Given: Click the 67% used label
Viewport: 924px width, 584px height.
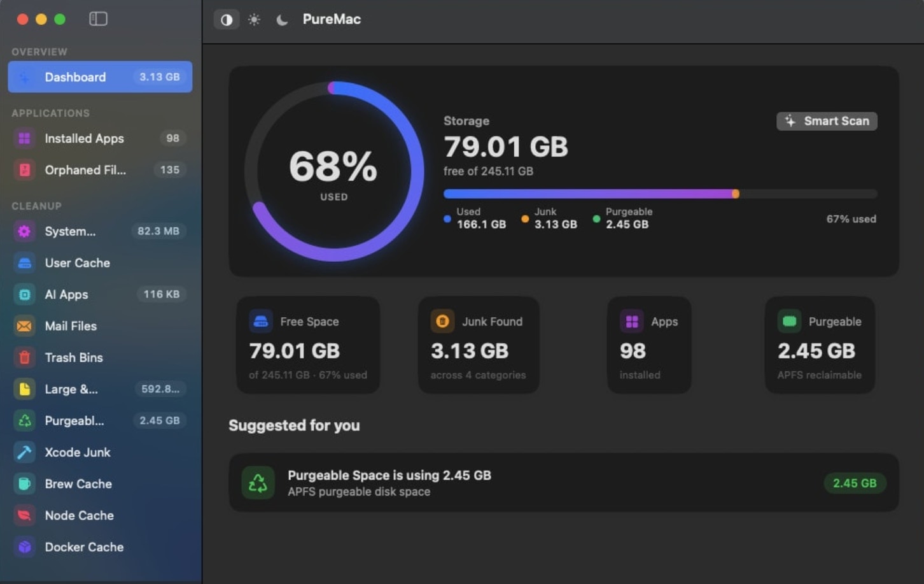Looking at the screenshot, I should 851,219.
